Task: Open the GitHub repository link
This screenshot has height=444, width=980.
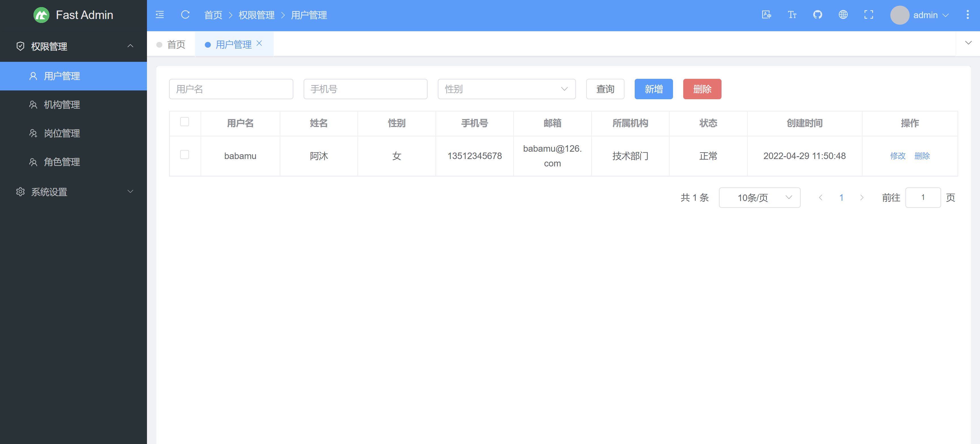Action: pyautogui.click(x=817, y=15)
